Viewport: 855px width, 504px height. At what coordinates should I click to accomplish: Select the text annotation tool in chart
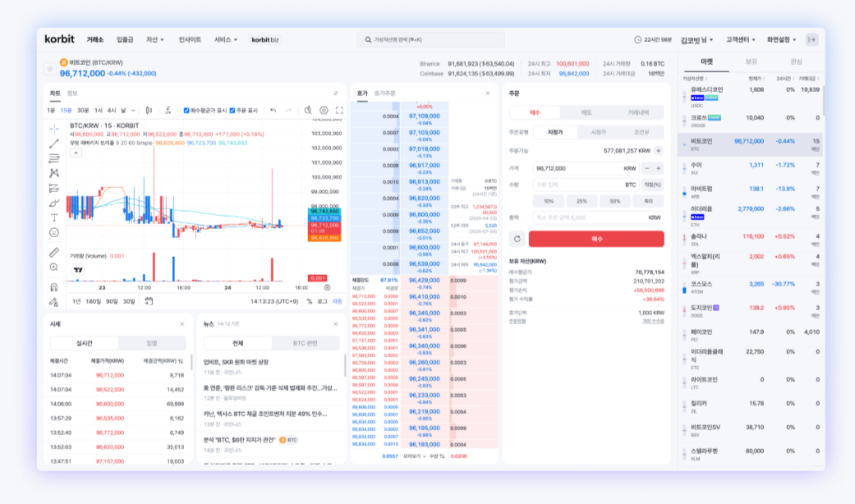point(54,218)
